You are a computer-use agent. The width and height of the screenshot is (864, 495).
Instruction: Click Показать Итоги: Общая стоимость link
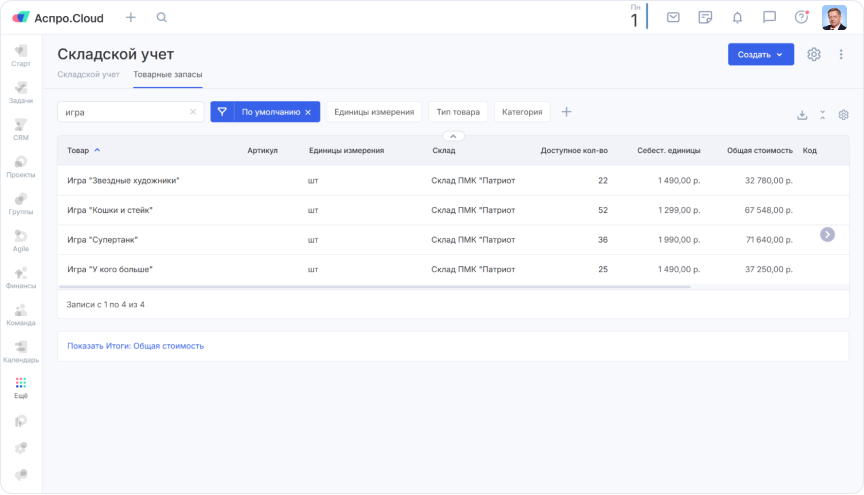135,346
